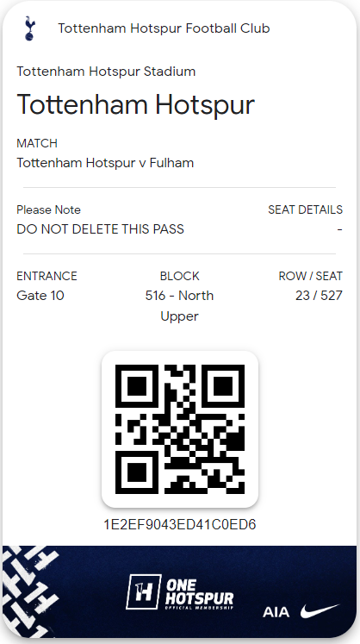Click the AIA sponsor logo
Image resolution: width=360 pixels, height=644 pixels.
click(276, 612)
